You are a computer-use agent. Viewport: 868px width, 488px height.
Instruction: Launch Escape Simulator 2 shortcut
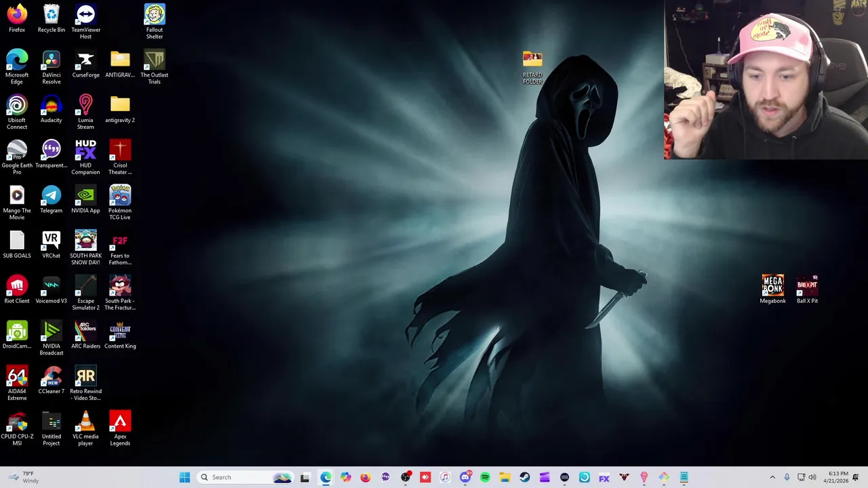point(85,293)
